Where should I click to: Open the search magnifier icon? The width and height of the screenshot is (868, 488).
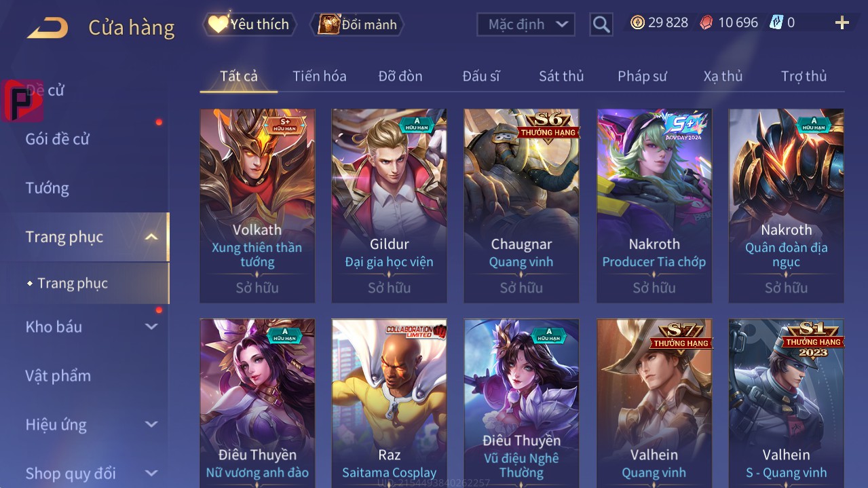click(x=601, y=24)
